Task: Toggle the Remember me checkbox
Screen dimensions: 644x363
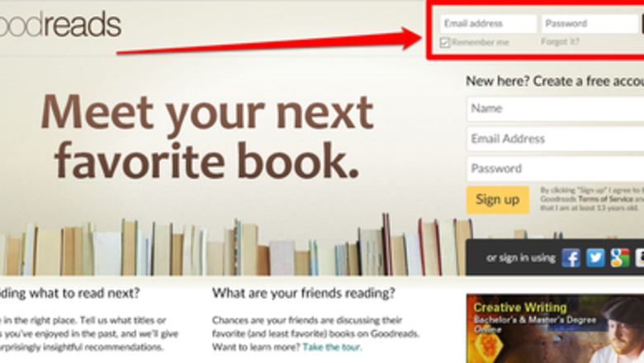Action: coord(445,42)
